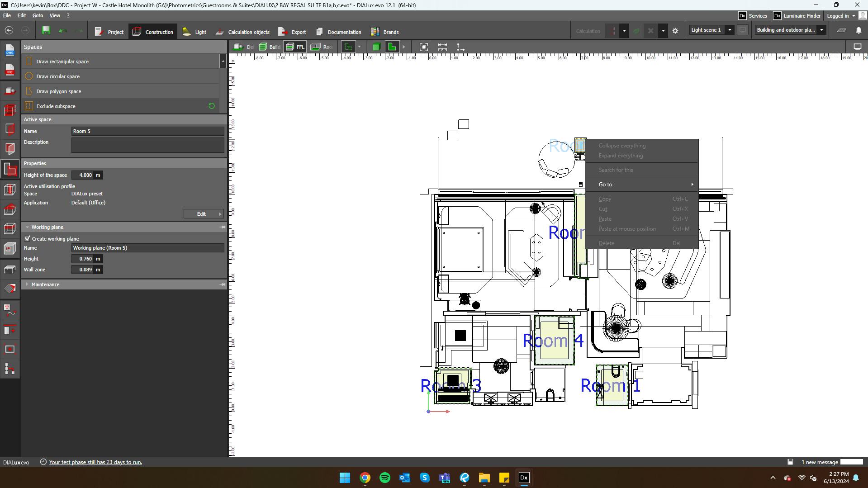Toggle the FFL floor plan view
The image size is (868, 488).
[x=296, y=47]
